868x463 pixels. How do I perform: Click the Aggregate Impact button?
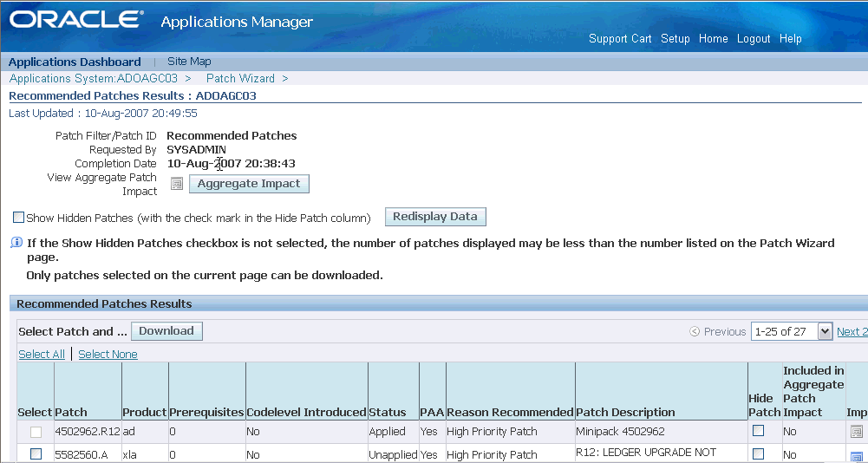click(x=249, y=184)
